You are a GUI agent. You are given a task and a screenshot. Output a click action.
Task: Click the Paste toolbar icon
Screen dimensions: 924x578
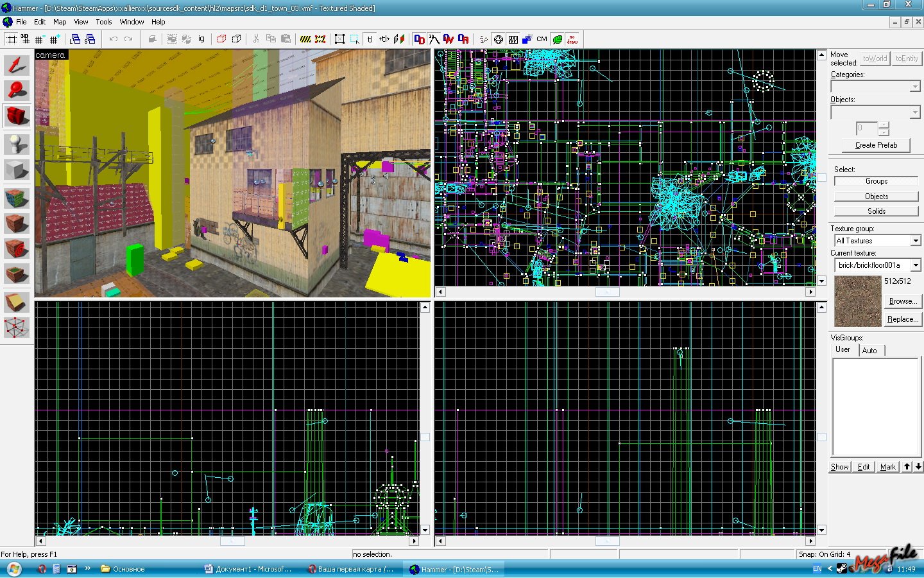point(286,39)
